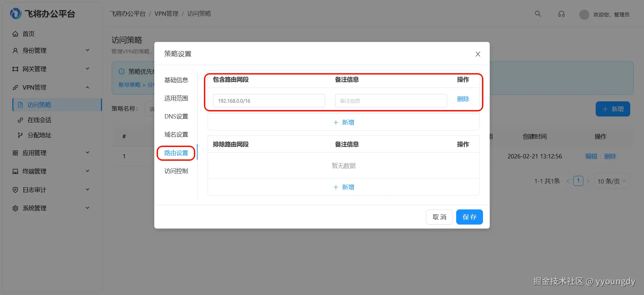Switch to the 访问控制 tab
Screen dimensions: 644x295
pos(176,171)
